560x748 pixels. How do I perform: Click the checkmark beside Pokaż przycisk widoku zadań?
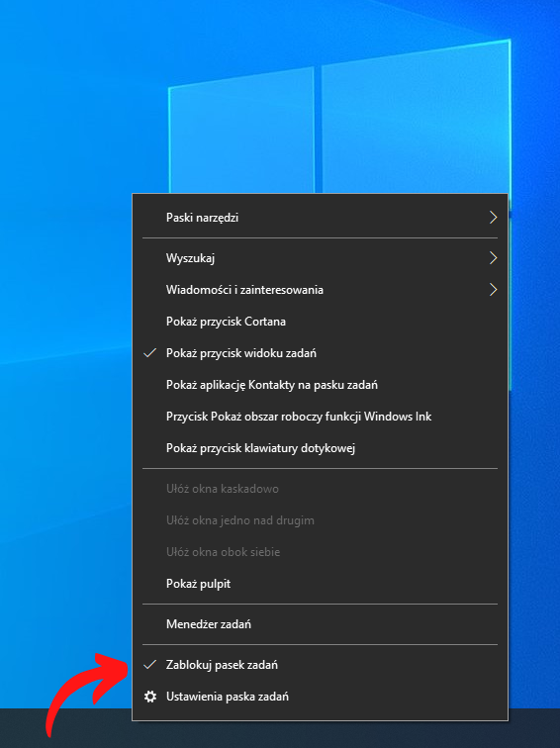(150, 353)
